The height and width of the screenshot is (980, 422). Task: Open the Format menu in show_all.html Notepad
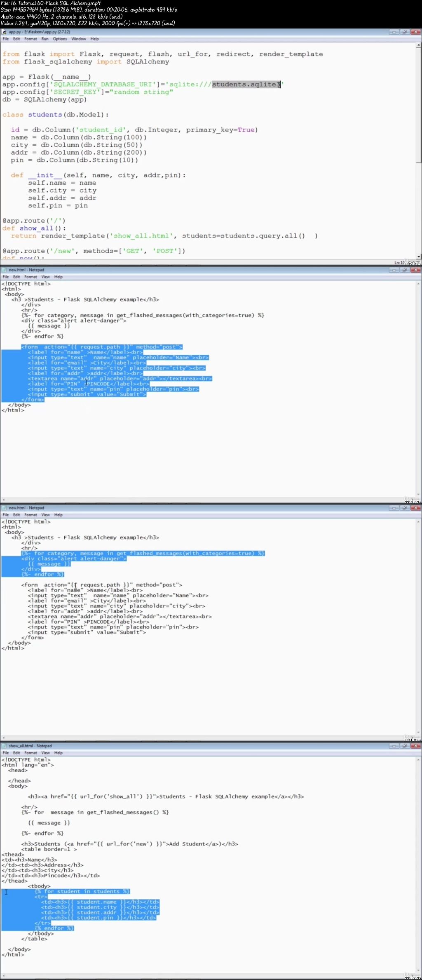(30, 753)
